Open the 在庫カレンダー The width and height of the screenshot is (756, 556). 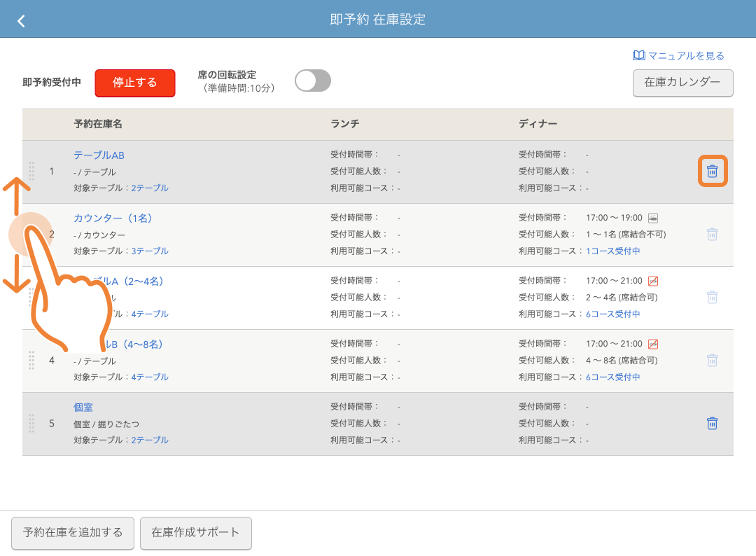tap(682, 83)
